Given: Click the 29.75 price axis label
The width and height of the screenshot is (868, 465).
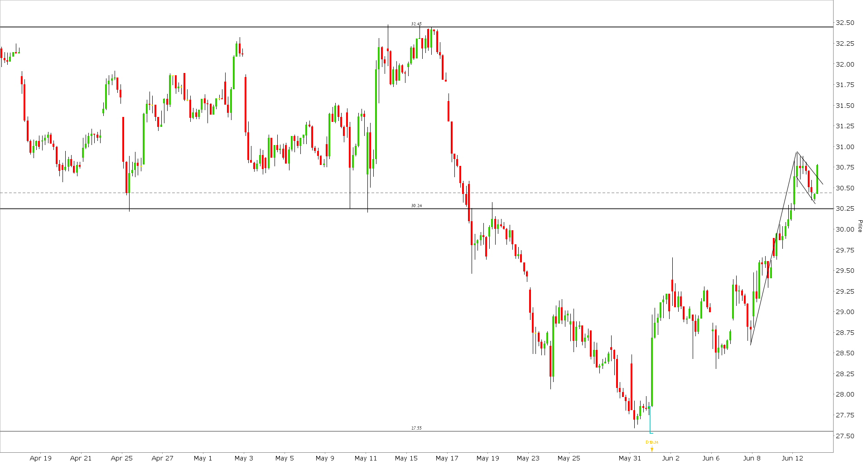Looking at the screenshot, I should [845, 250].
